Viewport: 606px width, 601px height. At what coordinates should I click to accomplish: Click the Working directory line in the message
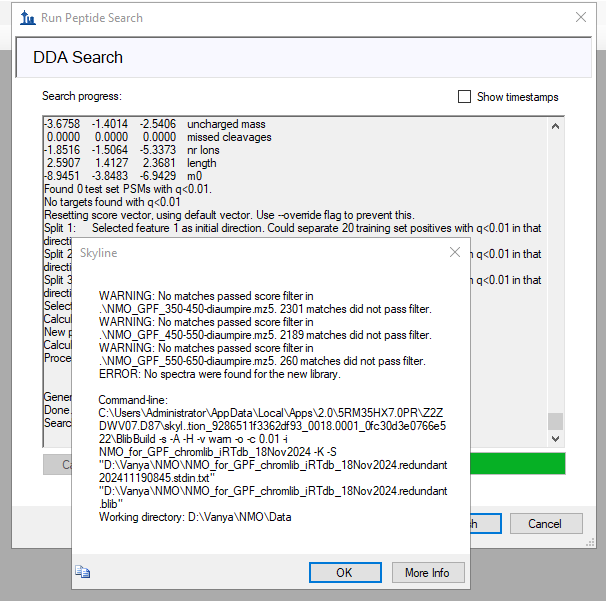(195, 516)
